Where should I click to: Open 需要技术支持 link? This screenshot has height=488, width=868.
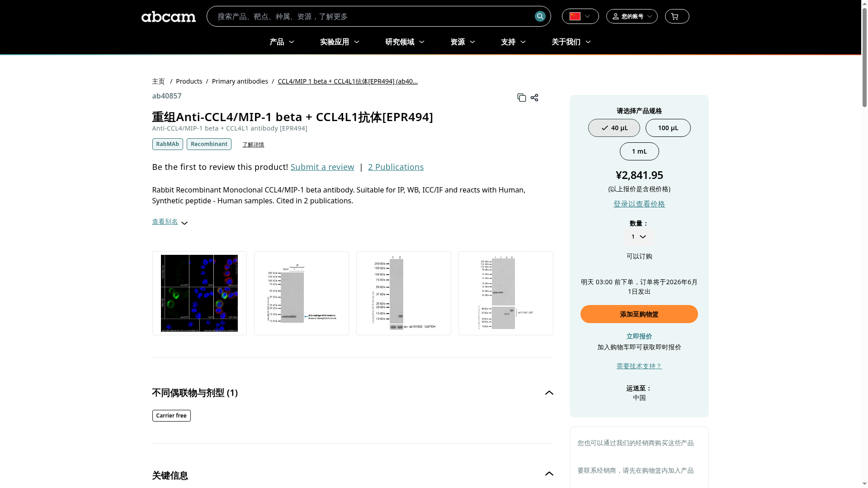tap(639, 366)
